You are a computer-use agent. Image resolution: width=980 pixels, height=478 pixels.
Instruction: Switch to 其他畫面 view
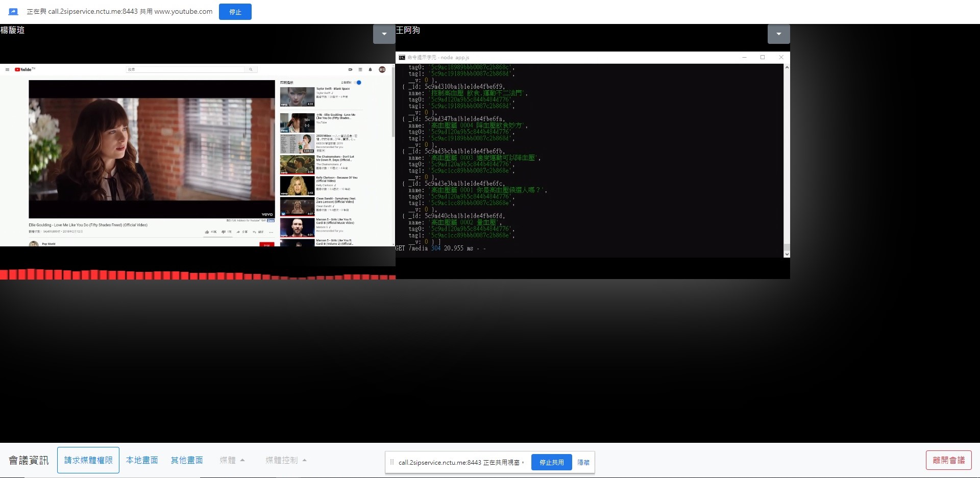[x=187, y=460]
